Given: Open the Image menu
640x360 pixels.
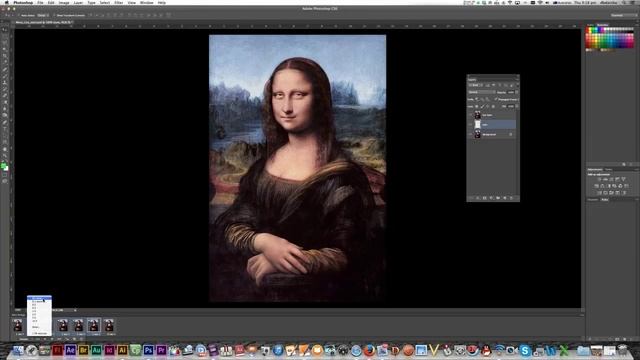Looking at the screenshot, I should coord(64,2).
